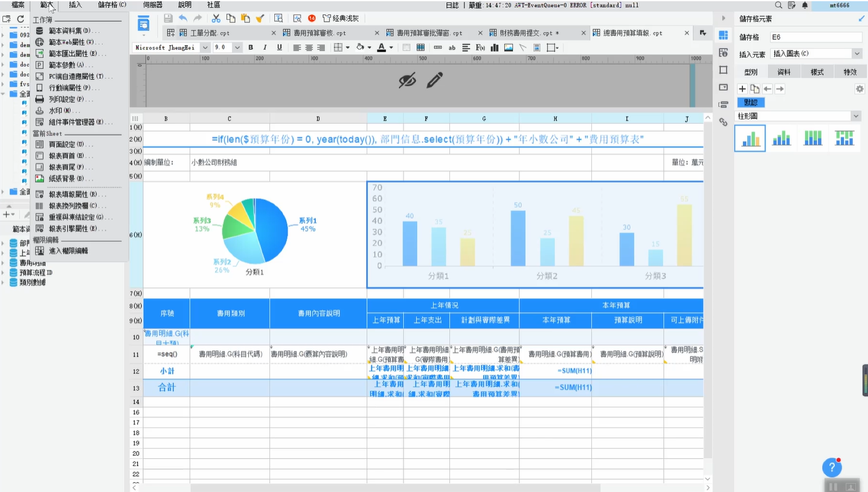868x492 pixels.
Task: Click the insert slash line icon
Action: click(x=522, y=47)
